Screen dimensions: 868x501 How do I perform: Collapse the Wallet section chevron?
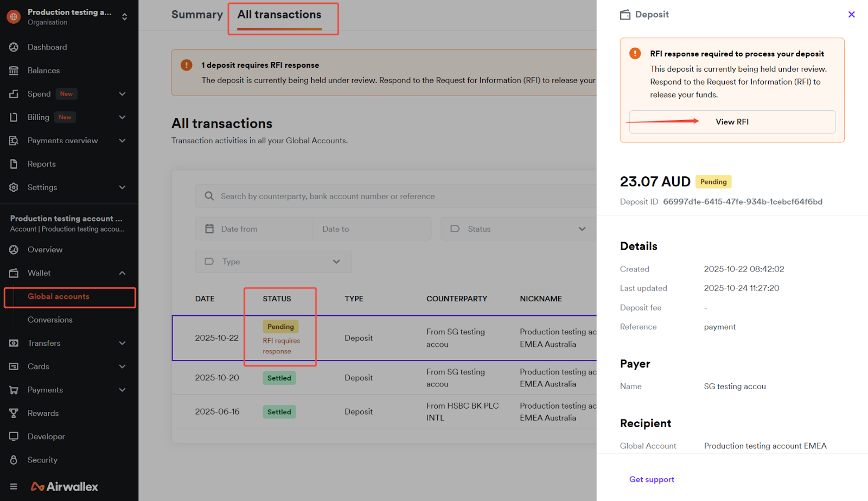tap(122, 273)
